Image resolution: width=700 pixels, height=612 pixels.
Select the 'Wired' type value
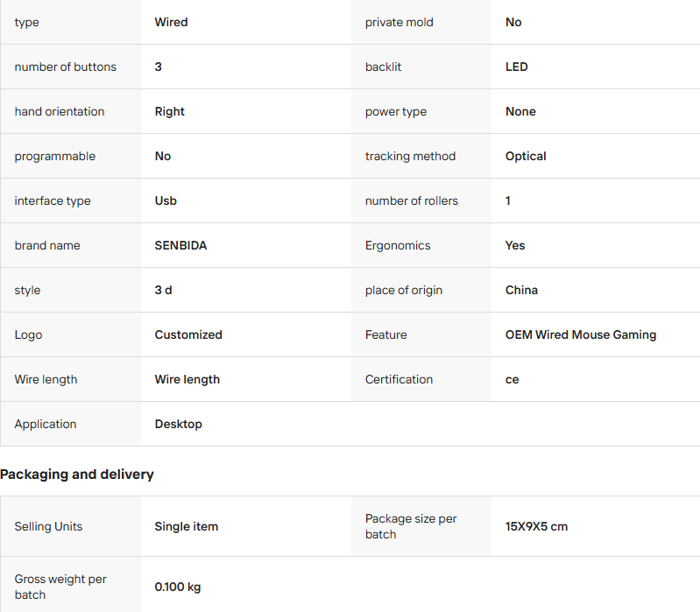coord(171,23)
